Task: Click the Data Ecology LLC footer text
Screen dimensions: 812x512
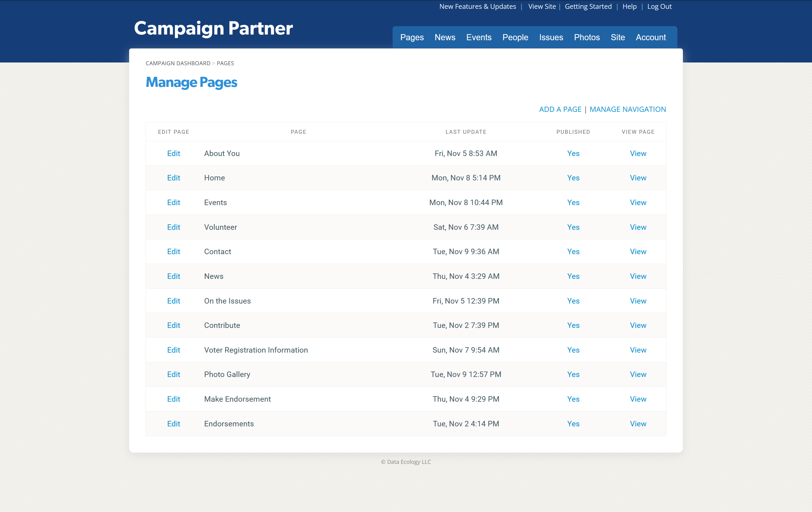Action: point(406,462)
